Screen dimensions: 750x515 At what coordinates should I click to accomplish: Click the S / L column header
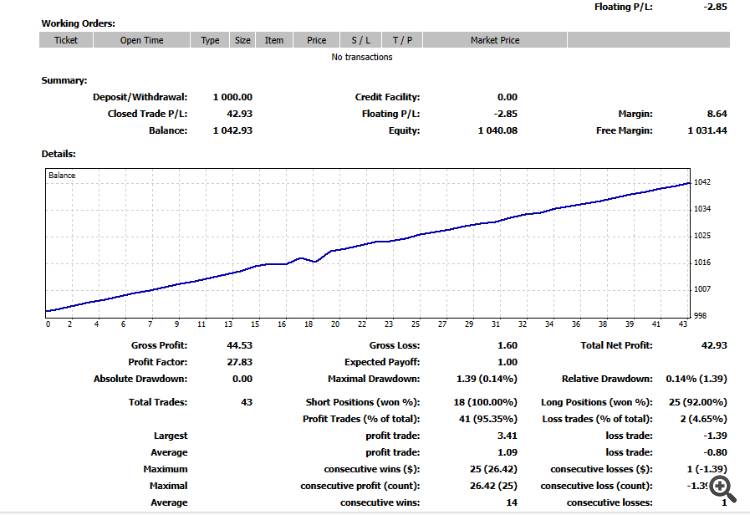[361, 40]
